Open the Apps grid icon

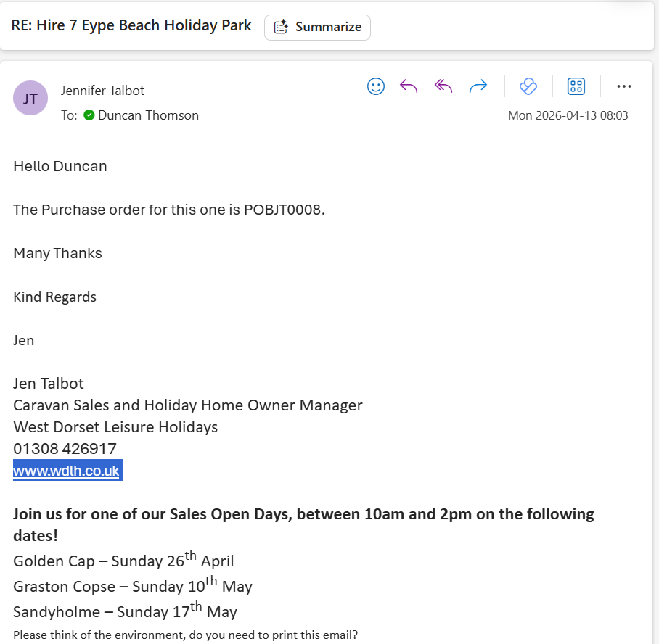576,87
